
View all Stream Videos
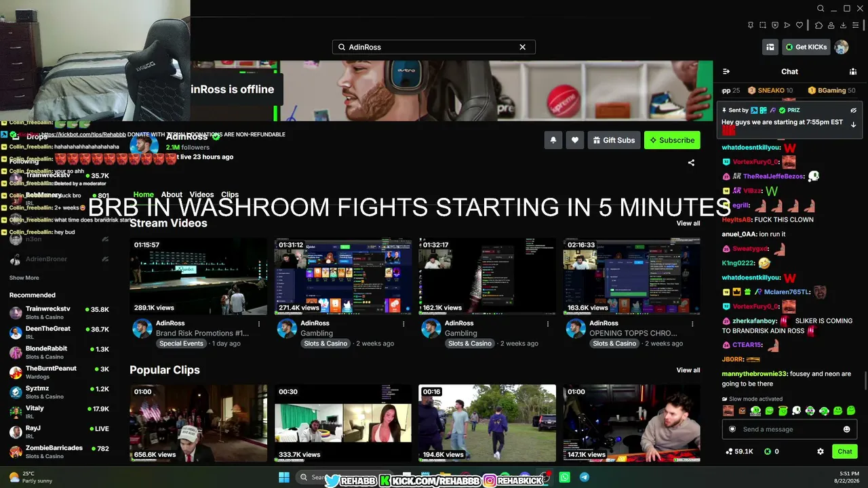tap(688, 223)
